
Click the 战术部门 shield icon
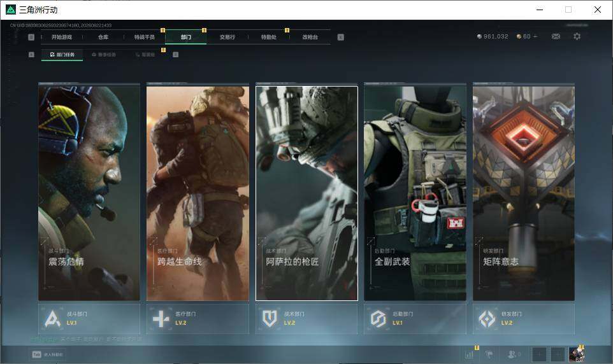[270, 319]
